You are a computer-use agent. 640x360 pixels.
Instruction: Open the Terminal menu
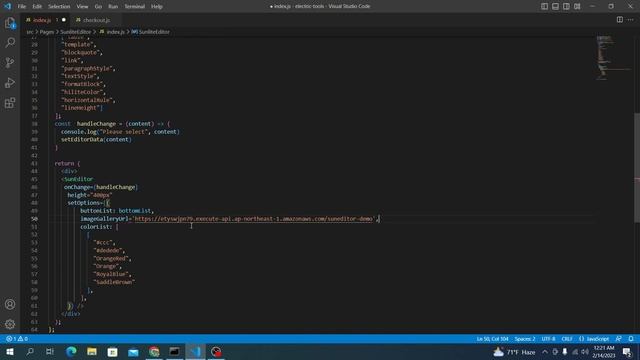click(x=135, y=7)
